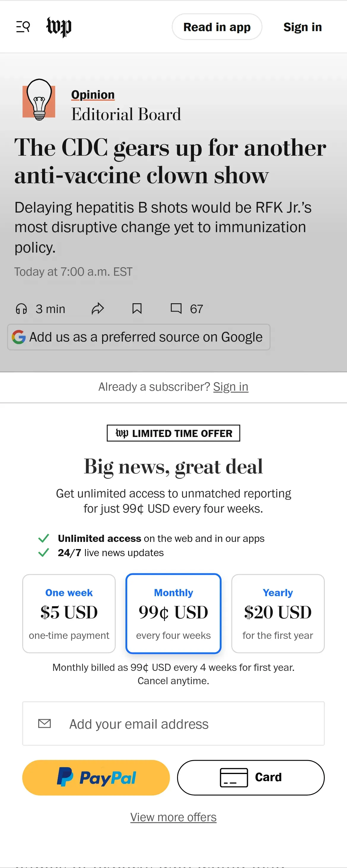Click the subscriber Sign in link
This screenshot has width=347, height=868.
coord(231,387)
